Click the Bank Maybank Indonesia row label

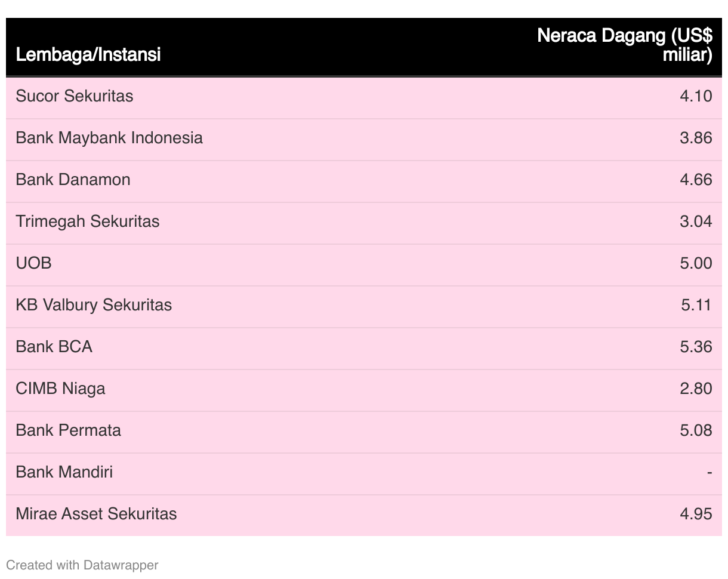click(109, 138)
